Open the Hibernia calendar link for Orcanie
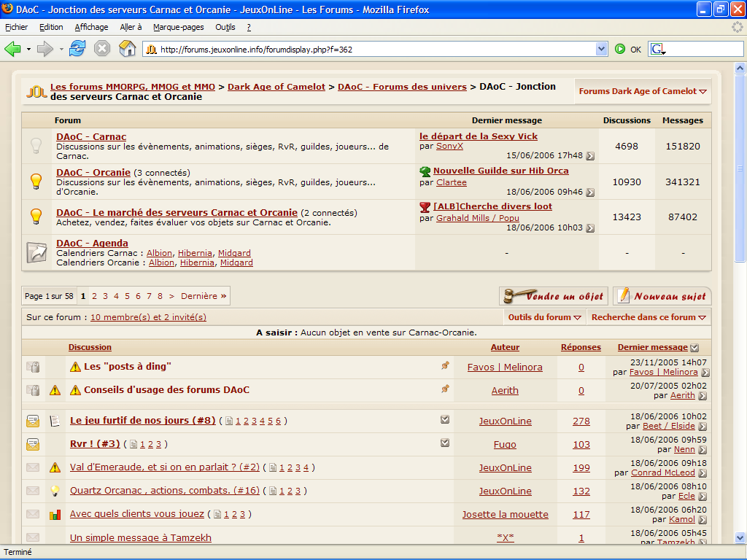 click(x=197, y=262)
